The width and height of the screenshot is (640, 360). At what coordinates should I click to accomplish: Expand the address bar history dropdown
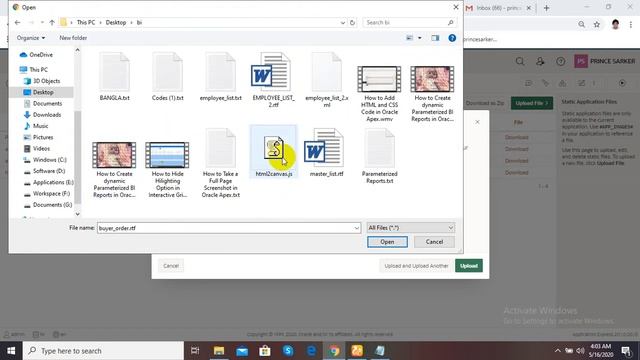tap(342, 22)
